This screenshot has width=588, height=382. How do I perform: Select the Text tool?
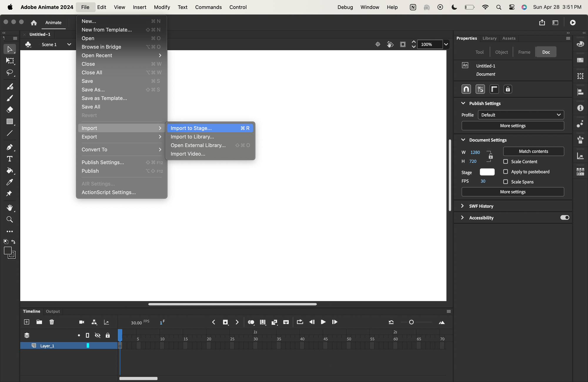coord(10,159)
